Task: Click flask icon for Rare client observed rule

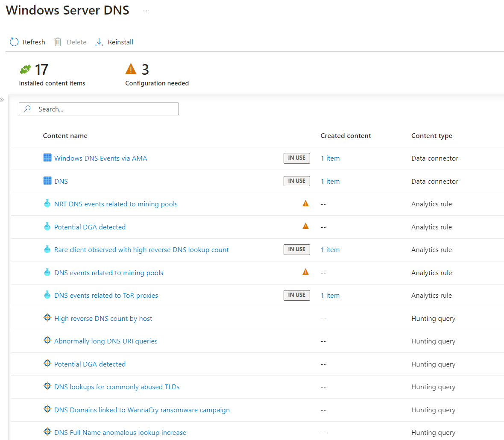Action: 47,249
